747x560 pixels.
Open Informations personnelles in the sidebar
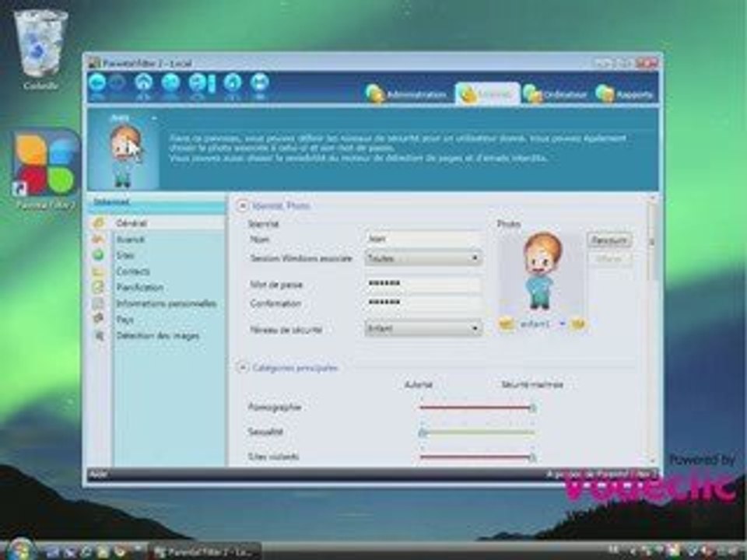[167, 304]
